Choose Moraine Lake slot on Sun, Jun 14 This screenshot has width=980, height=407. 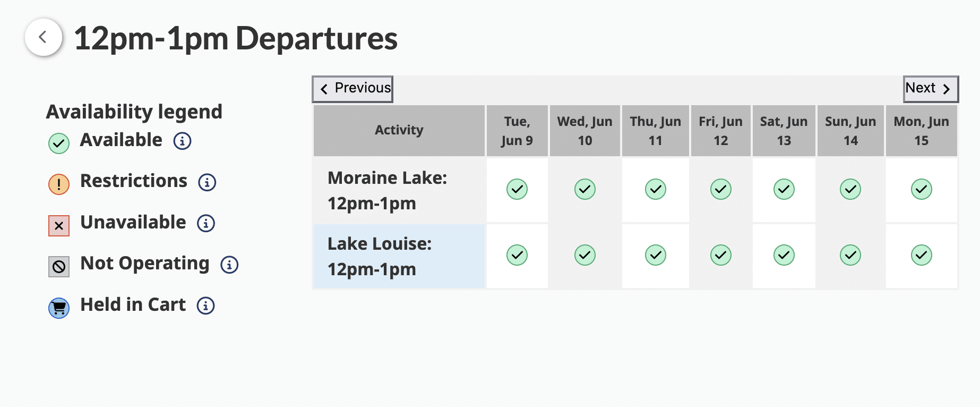850,189
